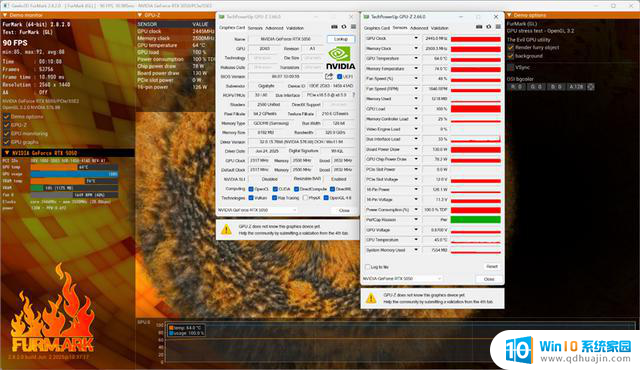Image resolution: width=640 pixels, height=370 pixels.
Task: Collapse the Demo options panel header
Action: pyautogui.click(x=509, y=15)
